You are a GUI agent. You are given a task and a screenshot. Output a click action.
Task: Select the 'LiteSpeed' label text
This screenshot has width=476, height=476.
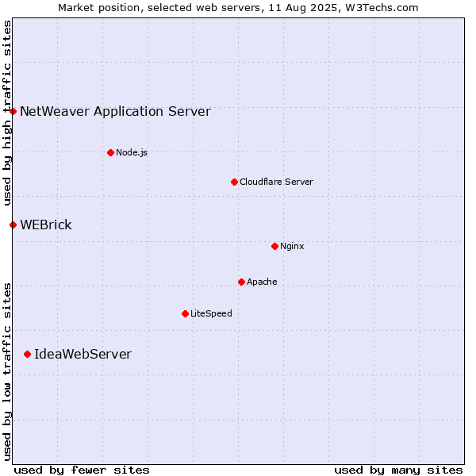point(211,313)
